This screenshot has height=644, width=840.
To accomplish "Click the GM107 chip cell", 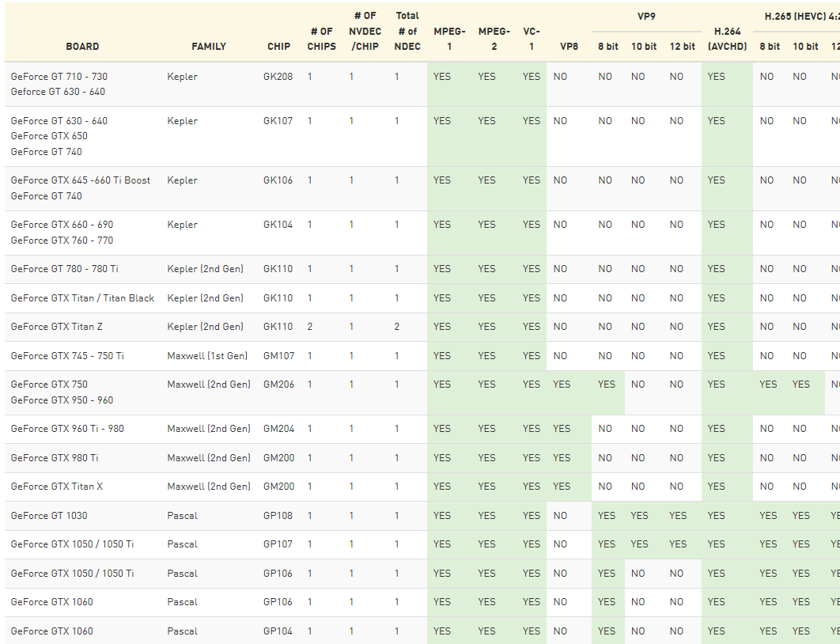I will tap(278, 356).
